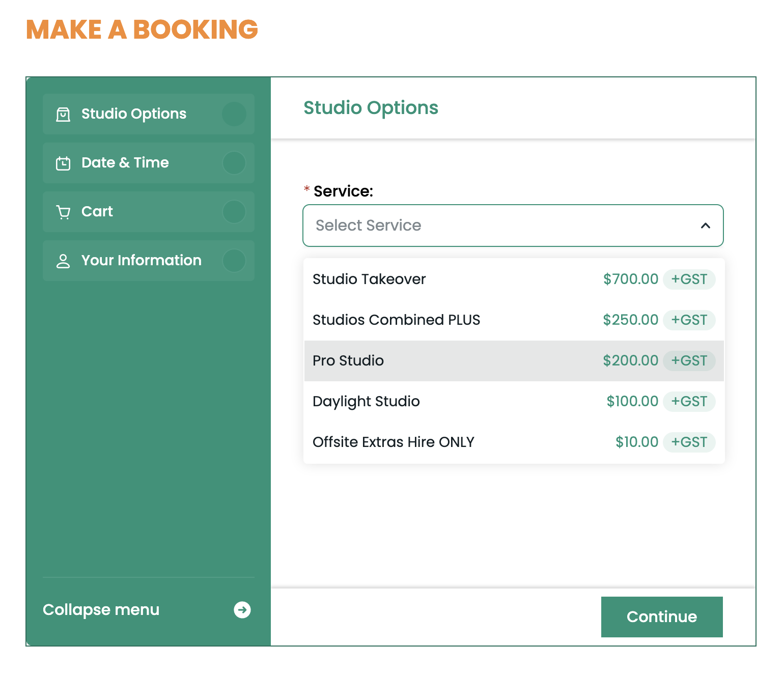Click Collapse menu at the bottom
The height and width of the screenshot is (673, 784).
point(101,609)
